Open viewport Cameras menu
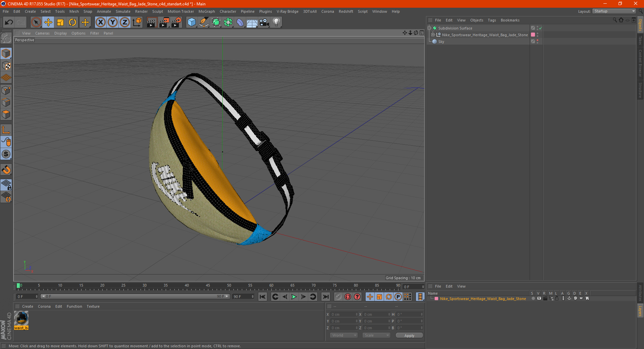Viewport: 644px width, 349px height. point(42,33)
